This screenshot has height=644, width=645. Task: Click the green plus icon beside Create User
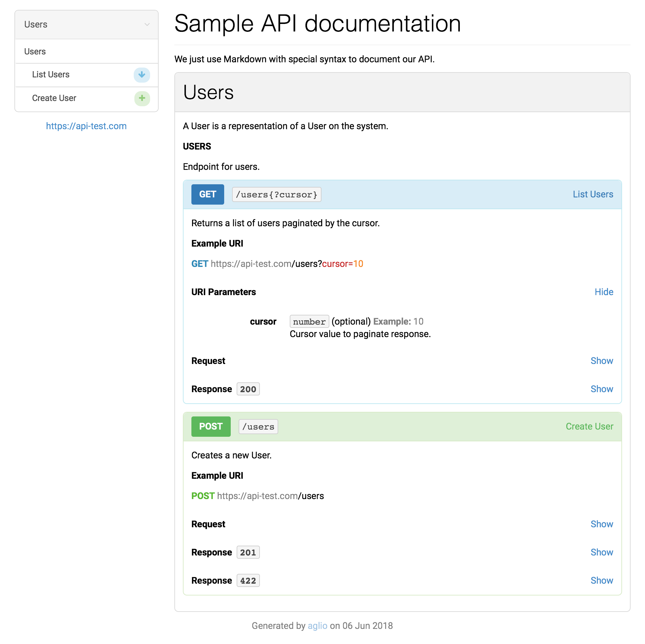(x=142, y=98)
